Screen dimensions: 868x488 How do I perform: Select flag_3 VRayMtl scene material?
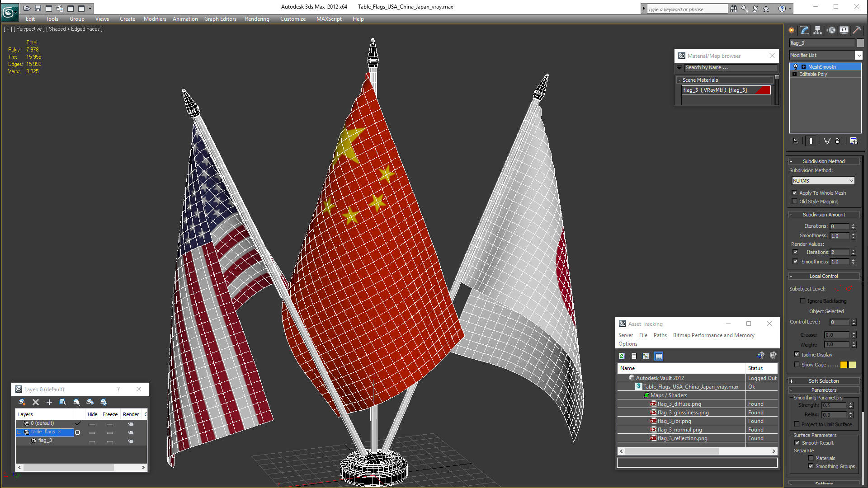726,90
